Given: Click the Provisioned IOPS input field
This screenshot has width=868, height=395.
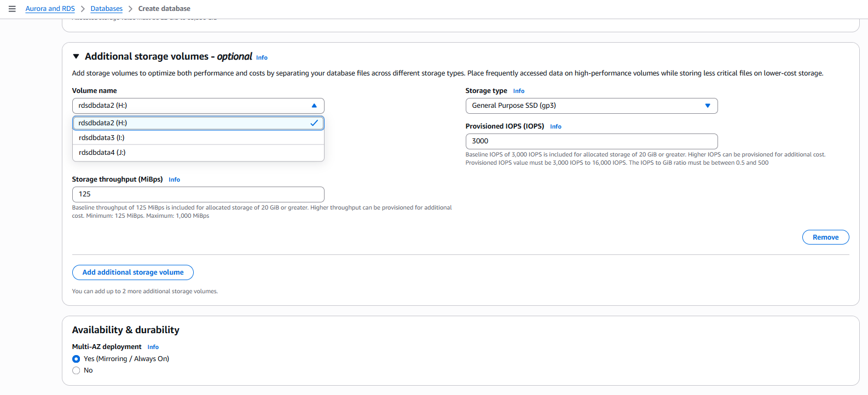Looking at the screenshot, I should [x=591, y=141].
